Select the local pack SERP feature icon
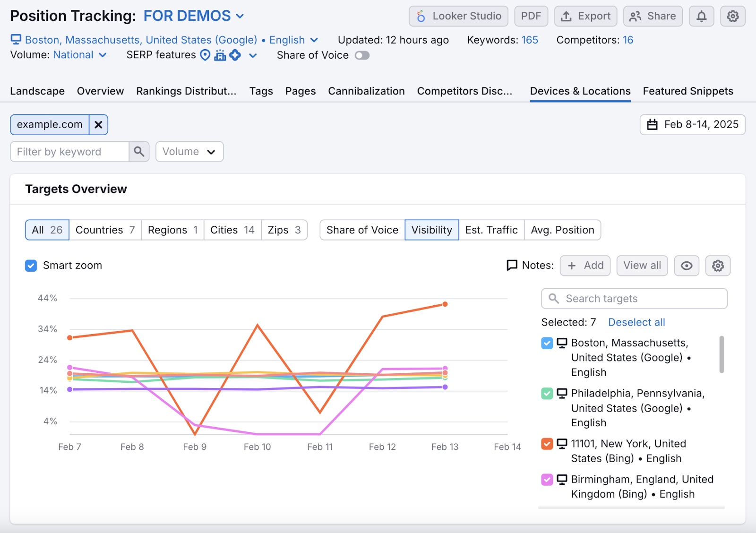This screenshot has width=756, height=533. click(205, 55)
